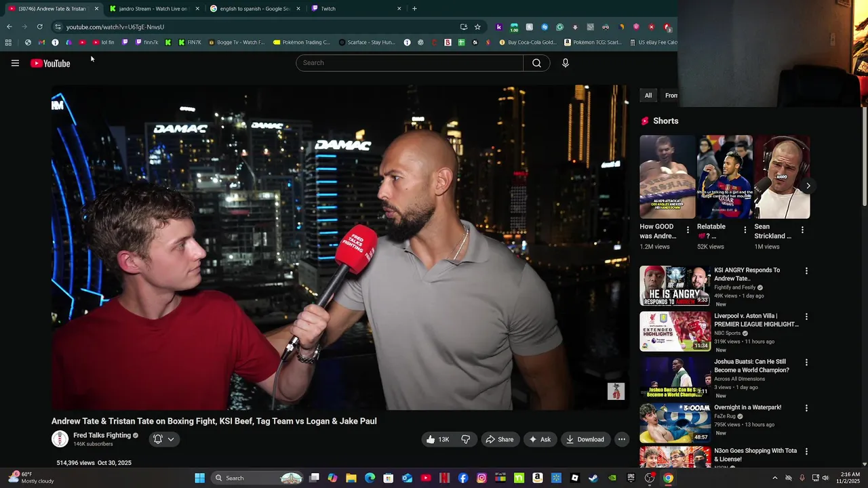Share this video
The height and width of the screenshot is (488, 868).
pos(500,439)
